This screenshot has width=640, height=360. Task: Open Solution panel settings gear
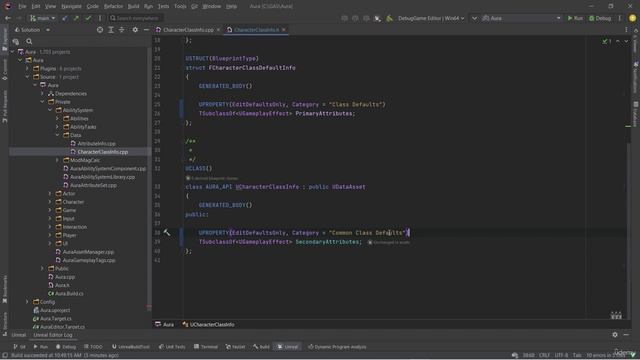tap(135, 30)
